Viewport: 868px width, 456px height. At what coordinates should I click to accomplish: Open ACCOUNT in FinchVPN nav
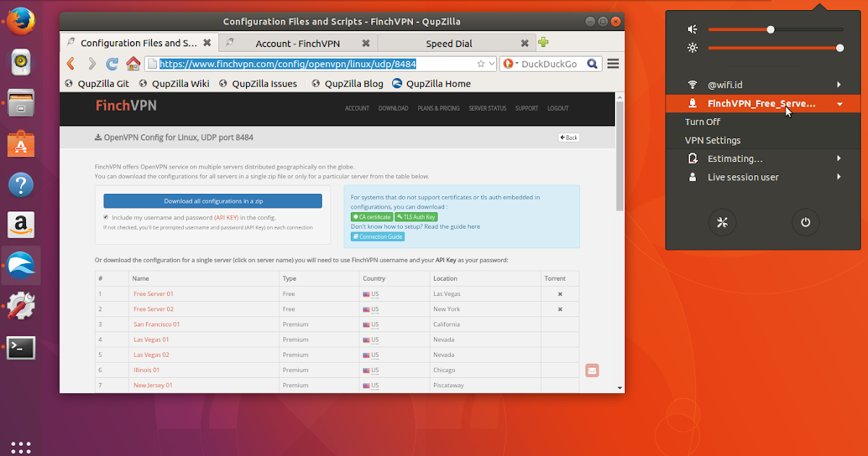click(357, 109)
